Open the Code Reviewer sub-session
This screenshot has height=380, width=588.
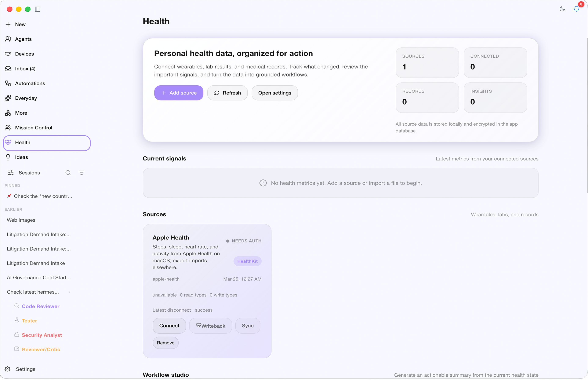(x=41, y=306)
